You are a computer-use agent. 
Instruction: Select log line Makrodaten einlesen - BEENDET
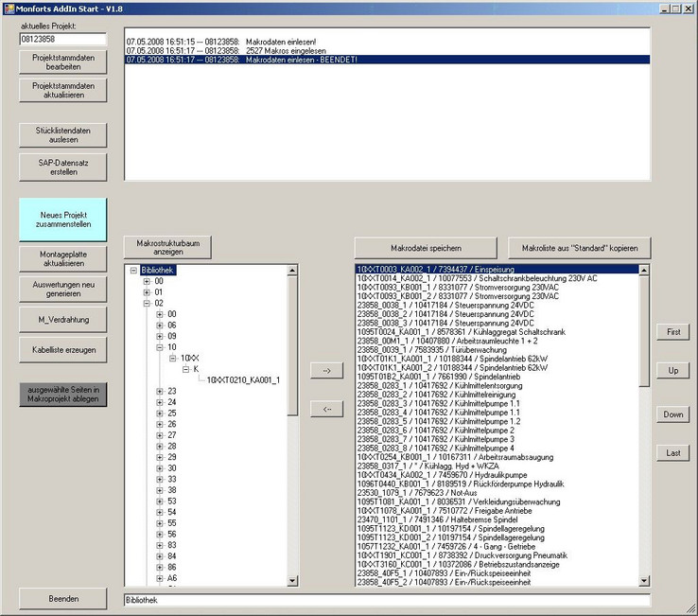coord(388,60)
